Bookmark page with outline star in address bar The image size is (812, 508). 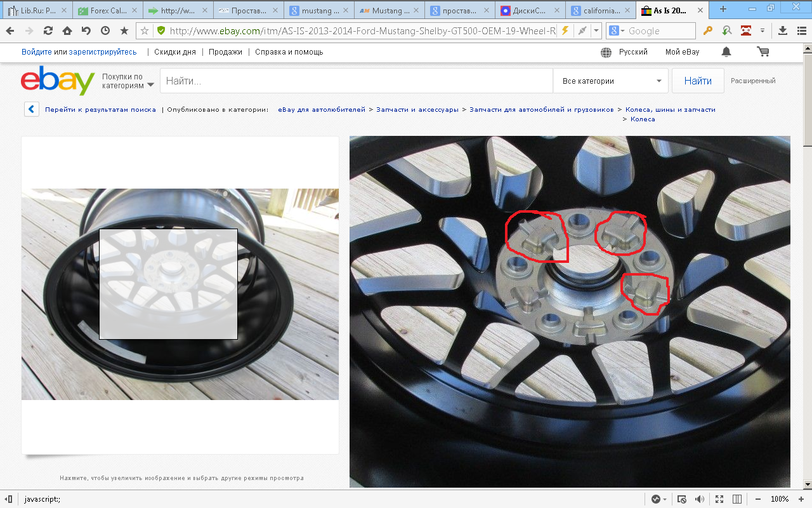coord(145,30)
